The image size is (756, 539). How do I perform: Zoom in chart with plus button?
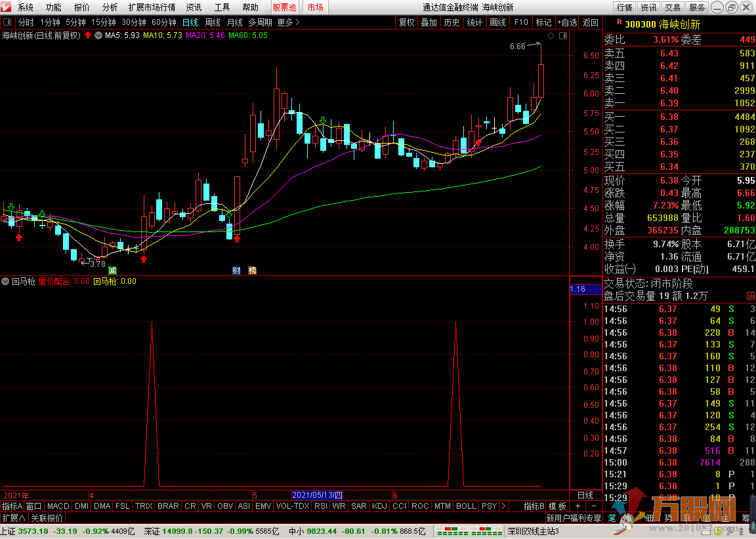point(577,506)
